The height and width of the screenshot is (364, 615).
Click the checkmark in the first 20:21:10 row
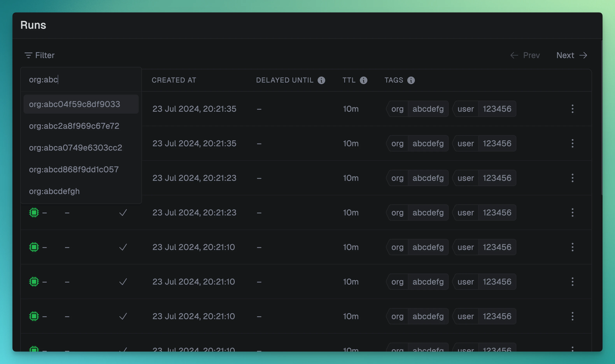pyautogui.click(x=123, y=247)
